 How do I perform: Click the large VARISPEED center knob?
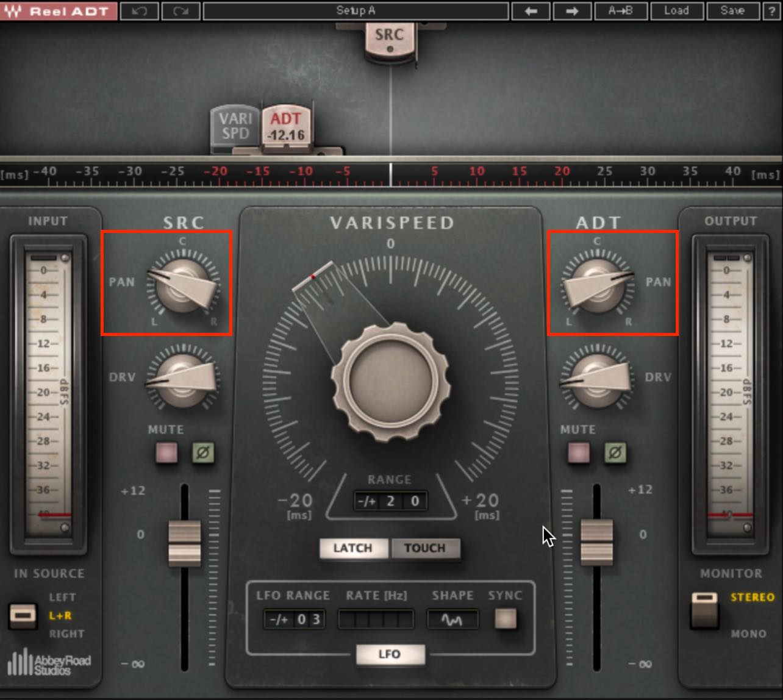pos(390,382)
